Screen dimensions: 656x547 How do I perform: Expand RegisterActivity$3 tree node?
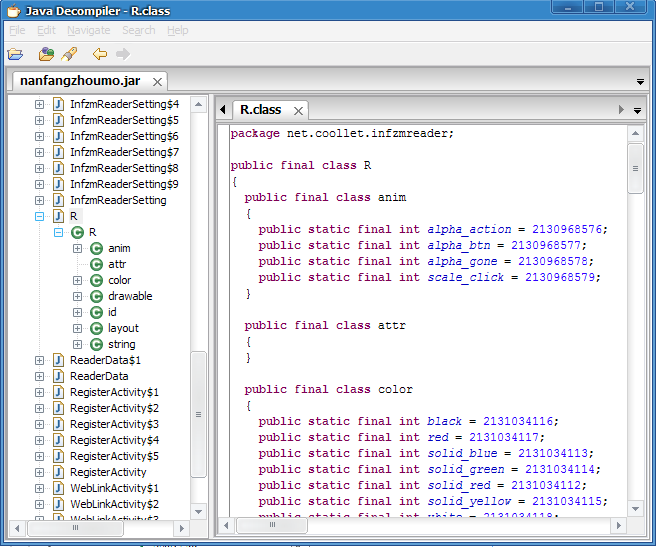39,424
